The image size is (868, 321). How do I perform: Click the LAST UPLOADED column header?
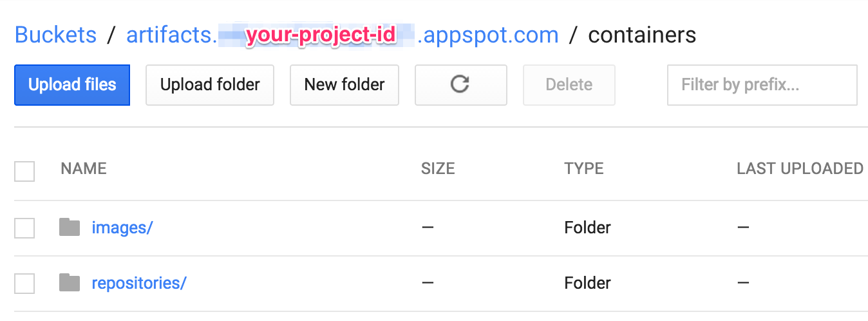point(800,169)
